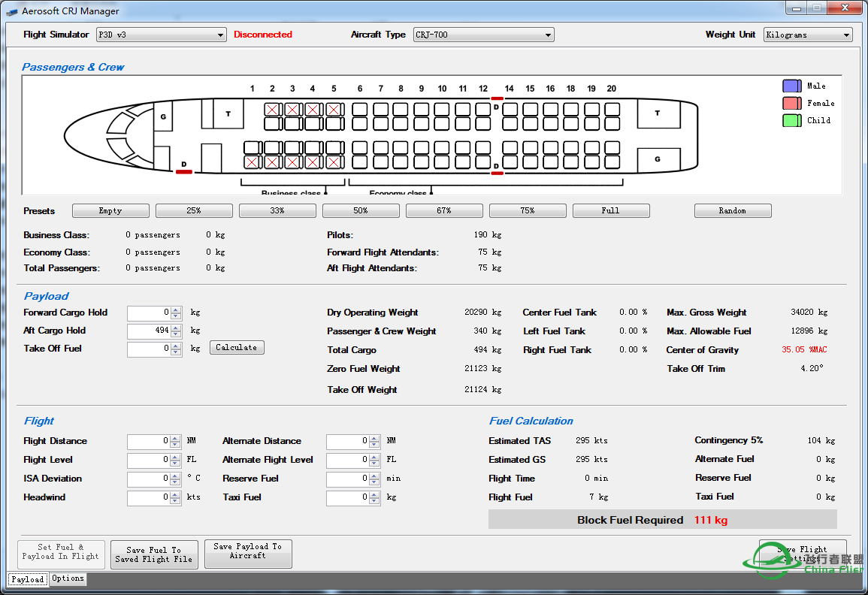Click the Female red legend swatch
This screenshot has height=595, width=868.
(791, 103)
